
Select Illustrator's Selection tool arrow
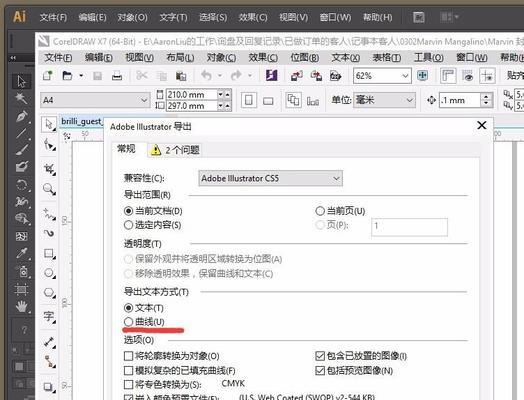point(21,81)
